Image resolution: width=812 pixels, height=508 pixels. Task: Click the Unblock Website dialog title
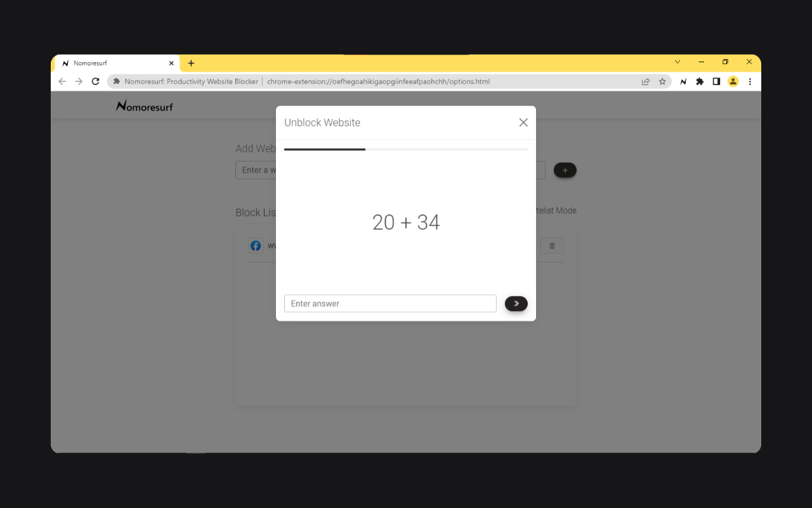(322, 123)
